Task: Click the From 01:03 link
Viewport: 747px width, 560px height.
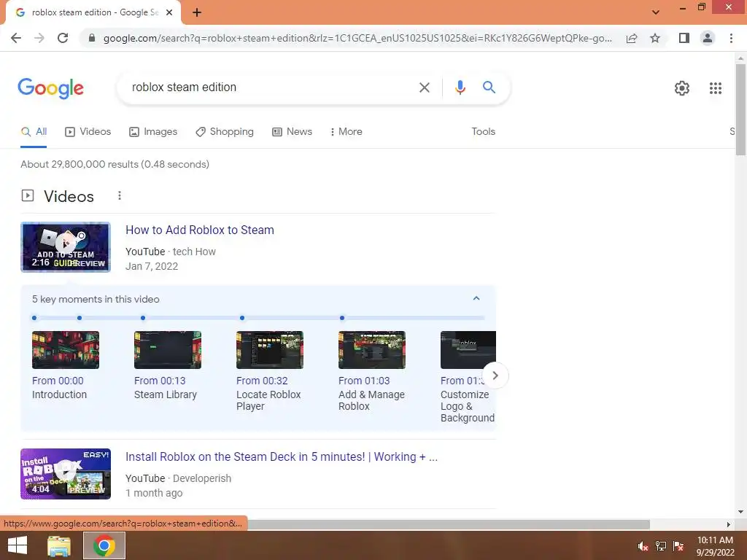Action: coord(364,381)
